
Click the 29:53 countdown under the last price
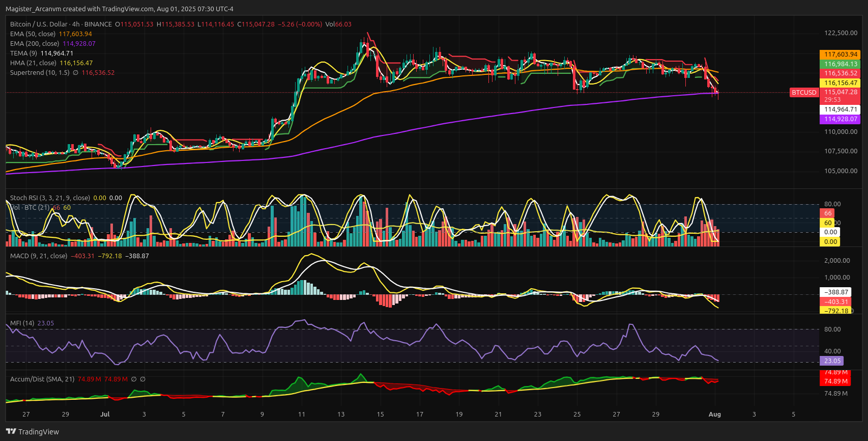pyautogui.click(x=832, y=100)
